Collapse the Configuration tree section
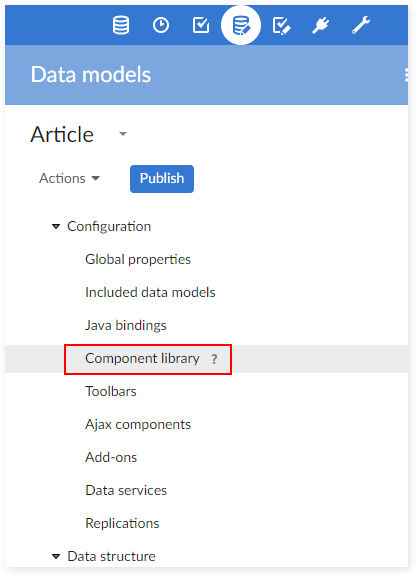417x576 pixels. pos(56,227)
